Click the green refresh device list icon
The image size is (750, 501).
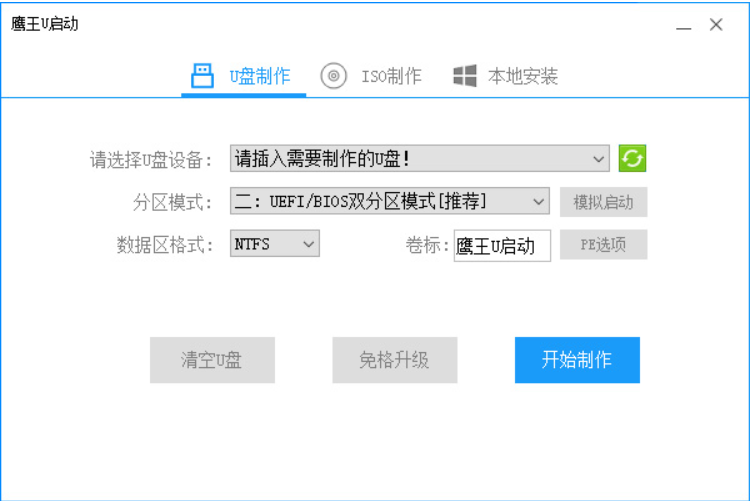632,158
